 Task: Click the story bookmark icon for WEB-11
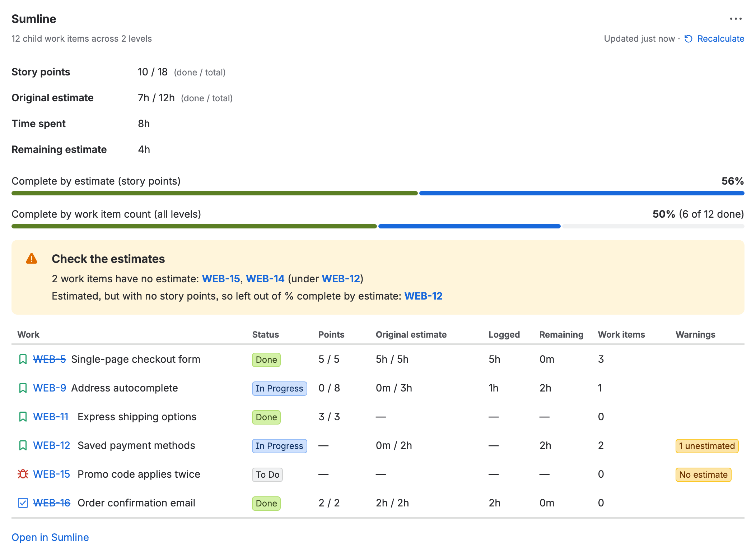click(x=23, y=417)
